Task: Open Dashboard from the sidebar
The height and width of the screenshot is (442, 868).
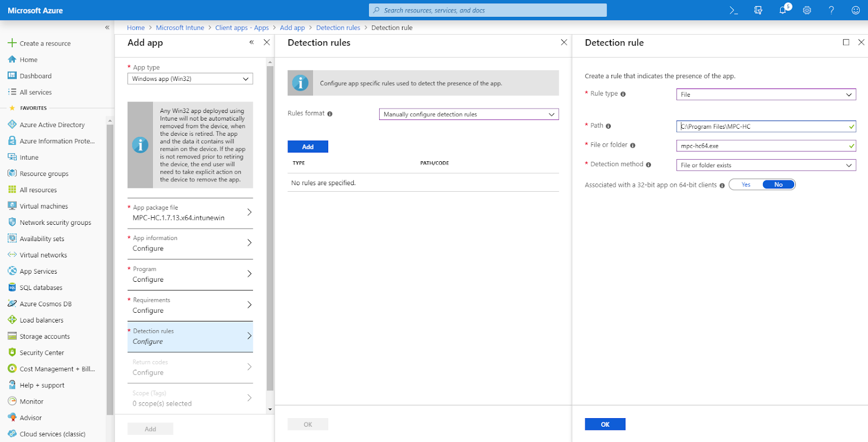Action: (36, 76)
